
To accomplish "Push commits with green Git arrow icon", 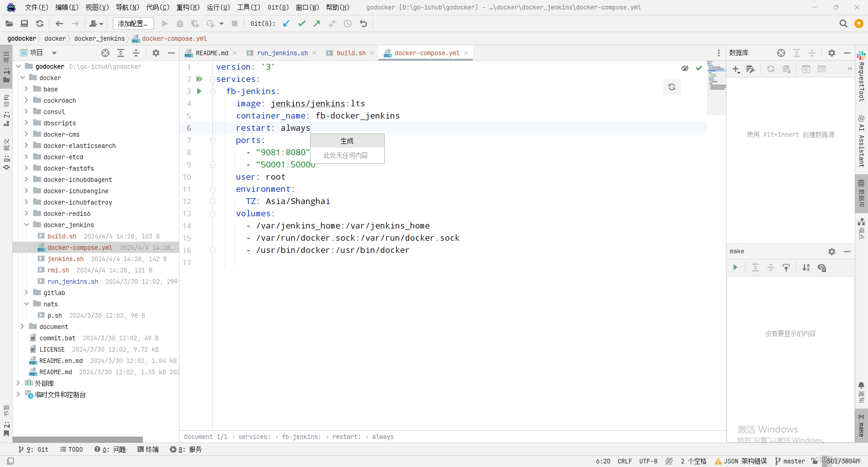I will pyautogui.click(x=317, y=24).
